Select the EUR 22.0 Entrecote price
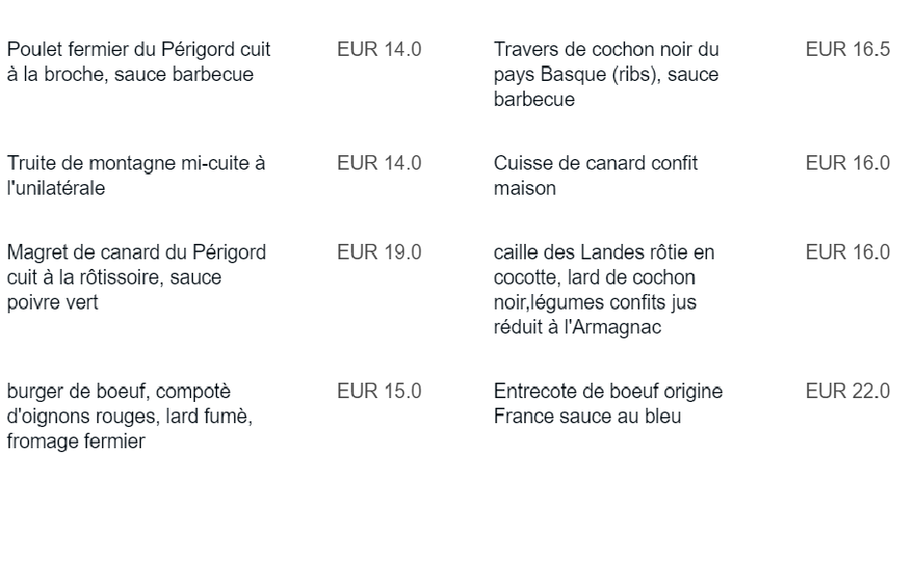916x588 pixels. click(x=848, y=392)
